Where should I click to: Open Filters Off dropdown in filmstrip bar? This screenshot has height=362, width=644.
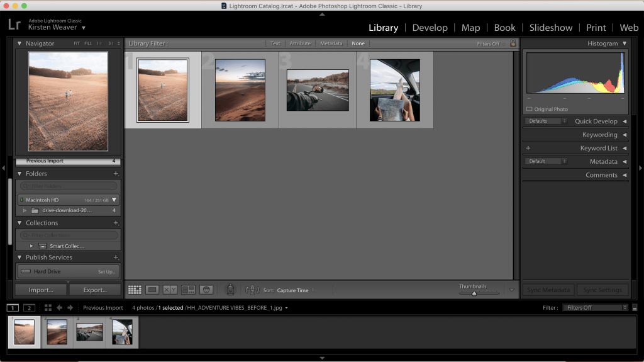(595, 308)
